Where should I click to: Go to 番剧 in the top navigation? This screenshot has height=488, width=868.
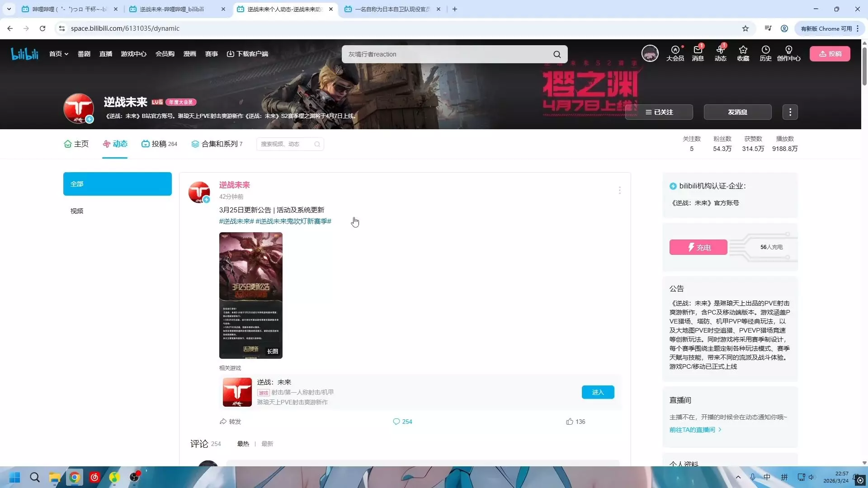(x=84, y=54)
